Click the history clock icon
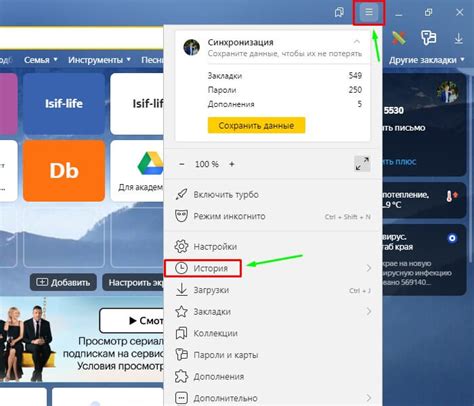The width and height of the screenshot is (474, 406). click(182, 268)
